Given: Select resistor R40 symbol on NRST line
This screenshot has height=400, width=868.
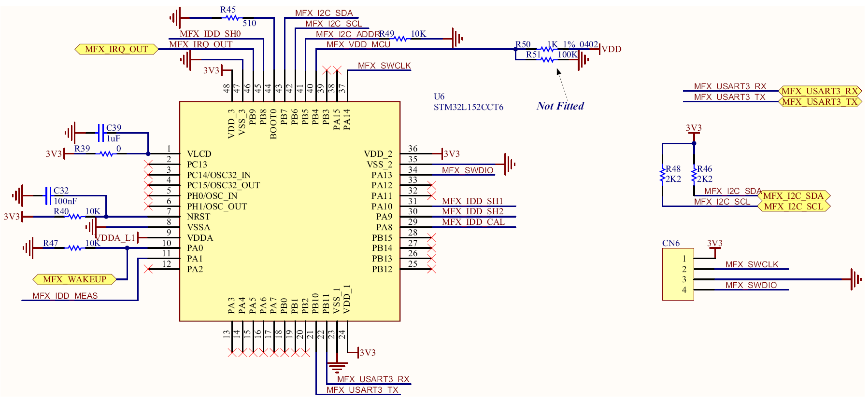Looking at the screenshot, I should (x=74, y=217).
